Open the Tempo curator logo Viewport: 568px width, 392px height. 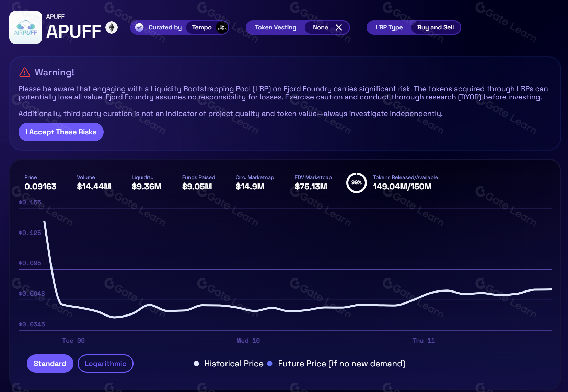(222, 27)
